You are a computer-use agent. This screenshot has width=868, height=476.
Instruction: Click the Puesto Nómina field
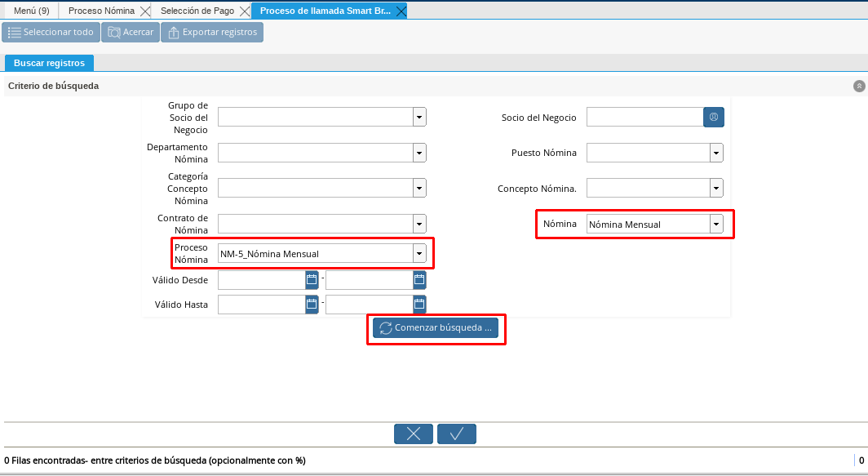[649, 153]
